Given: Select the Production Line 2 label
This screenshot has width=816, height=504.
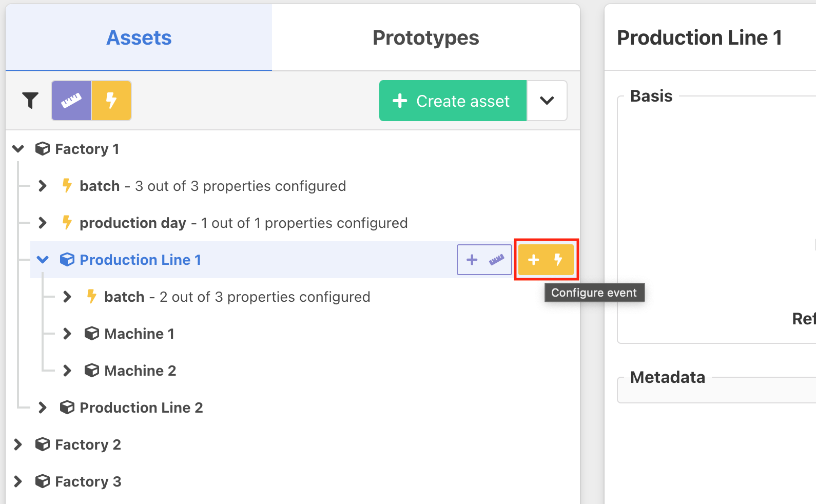Looking at the screenshot, I should [x=141, y=408].
